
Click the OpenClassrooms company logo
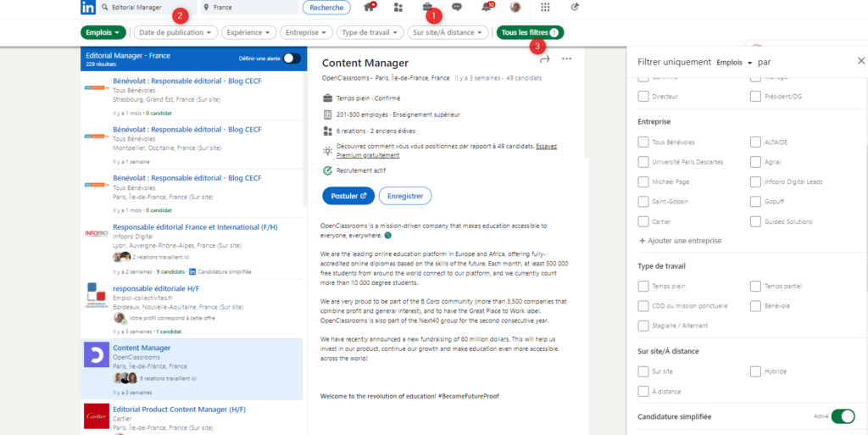pyautogui.click(x=97, y=354)
